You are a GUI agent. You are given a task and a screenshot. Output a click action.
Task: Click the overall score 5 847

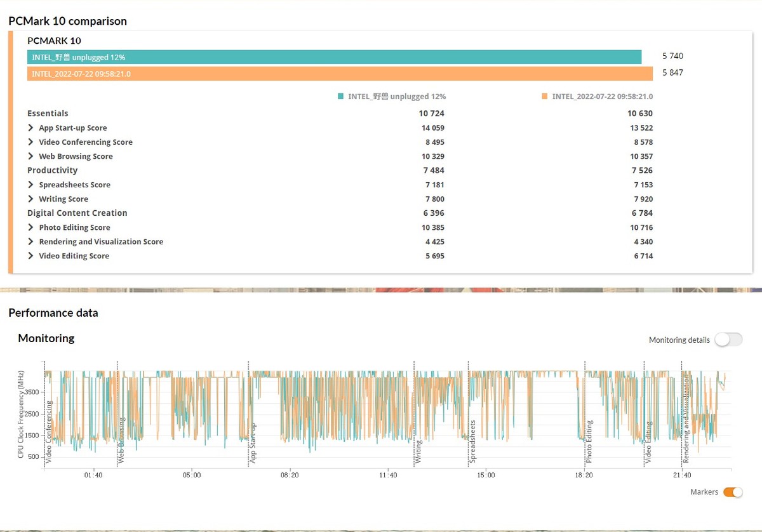tap(672, 72)
